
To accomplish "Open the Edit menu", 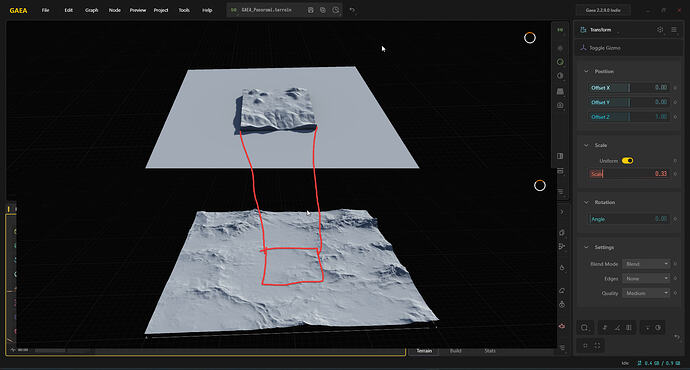I will (x=69, y=10).
